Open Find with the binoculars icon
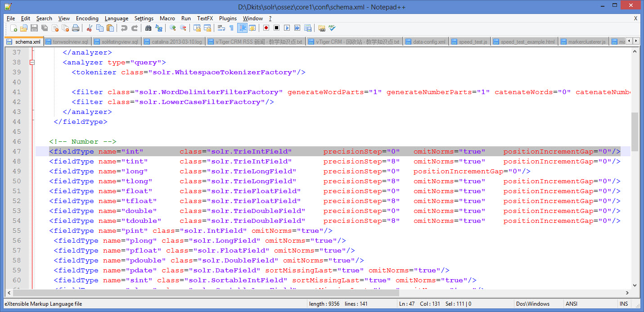This screenshot has height=312, width=644. 148,28
